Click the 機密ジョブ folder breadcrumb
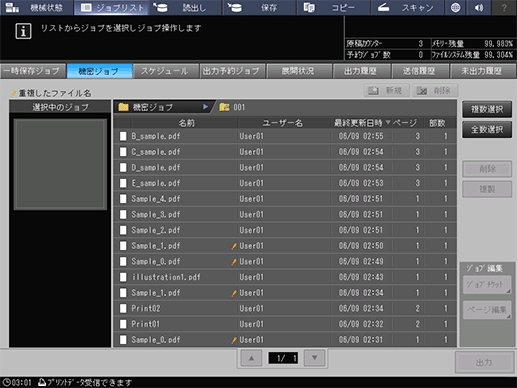This screenshot has height=388, width=517. coord(163,107)
